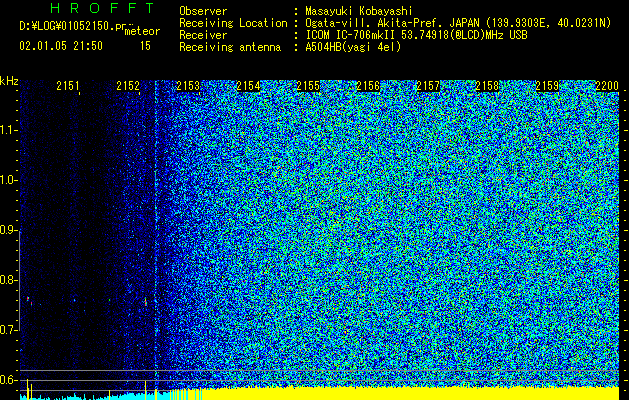The width and height of the screenshot is (629, 400).
Task: Click the 'Receiver' field label
Action: (x=203, y=35)
